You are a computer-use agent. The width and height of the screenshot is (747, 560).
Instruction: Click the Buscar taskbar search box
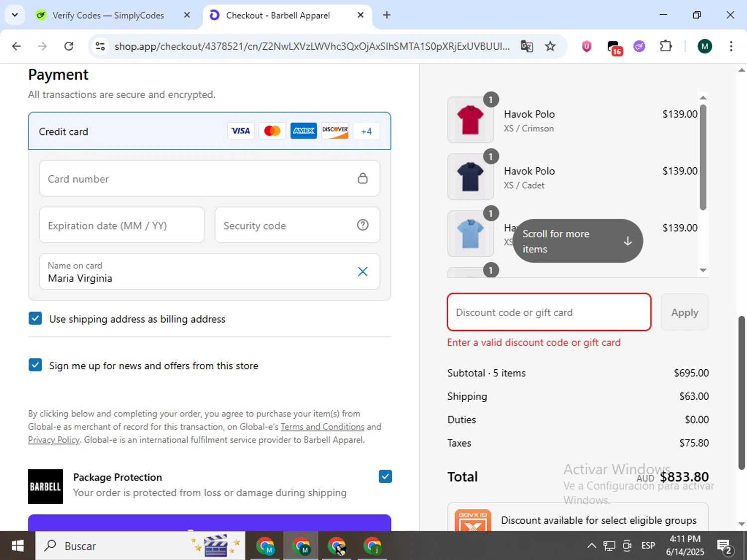coord(140,546)
